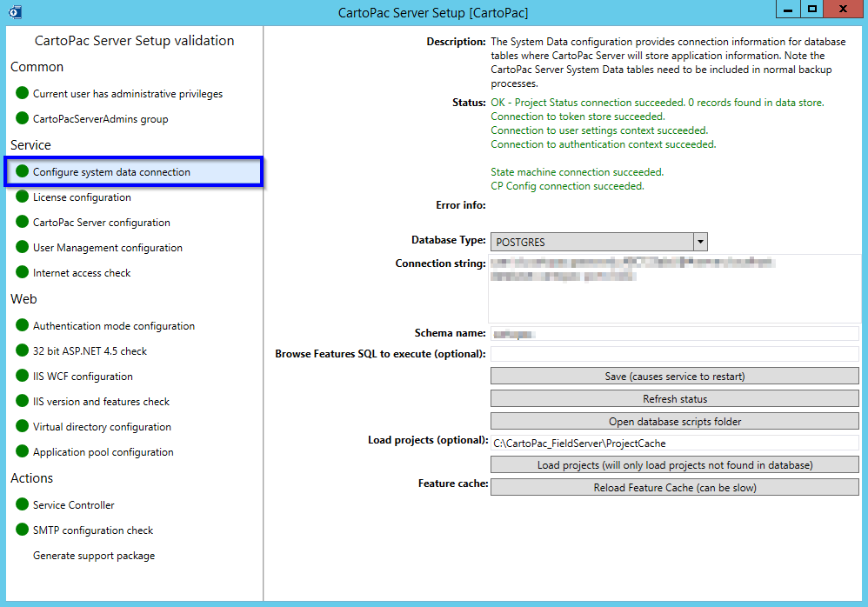The height and width of the screenshot is (607, 868).
Task: Click green dot beside Virtual directory configuration
Action: tap(22, 425)
